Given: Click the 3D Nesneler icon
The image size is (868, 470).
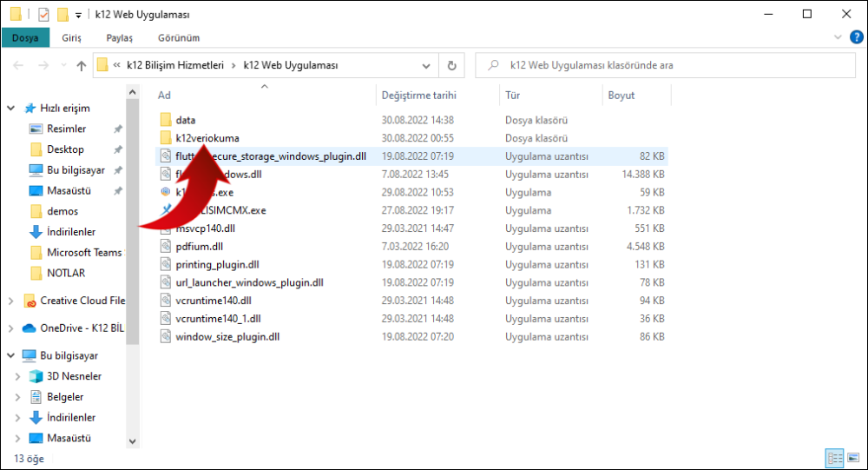Looking at the screenshot, I should (36, 376).
